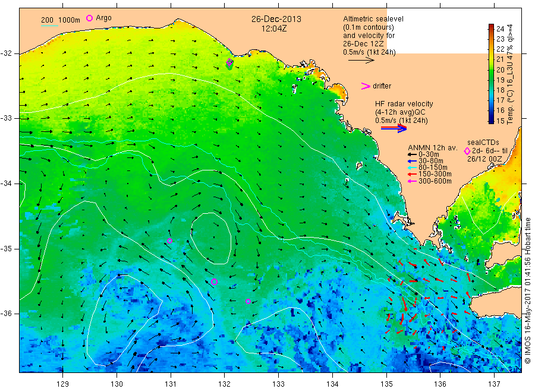Click the IMOS copyright timestamp text
This screenshot has width=535, height=392.
click(x=528, y=291)
